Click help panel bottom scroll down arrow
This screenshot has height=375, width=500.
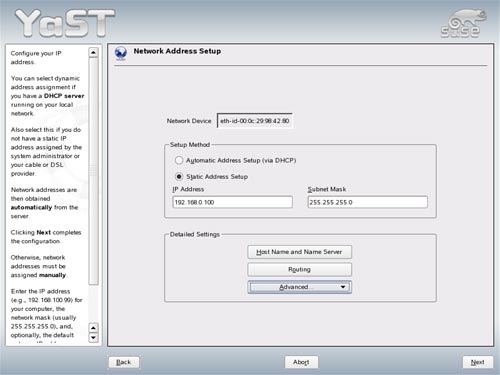(x=94, y=338)
